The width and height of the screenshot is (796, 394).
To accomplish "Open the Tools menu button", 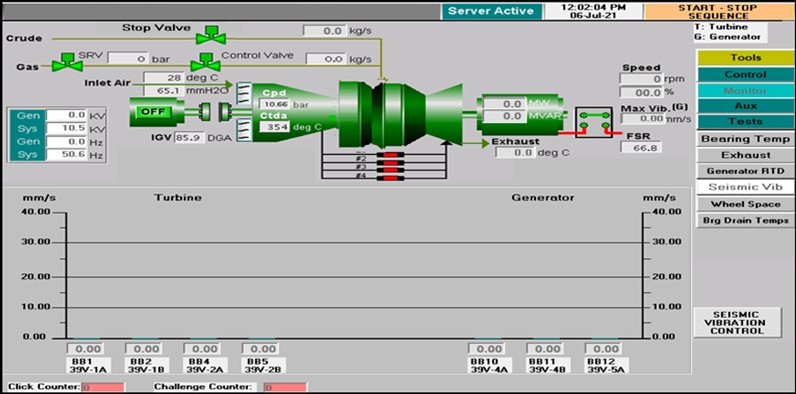I will tap(745, 58).
